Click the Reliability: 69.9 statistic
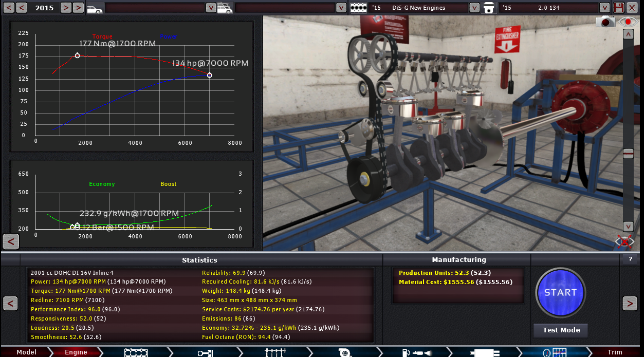This screenshot has height=357, width=644. tap(233, 273)
